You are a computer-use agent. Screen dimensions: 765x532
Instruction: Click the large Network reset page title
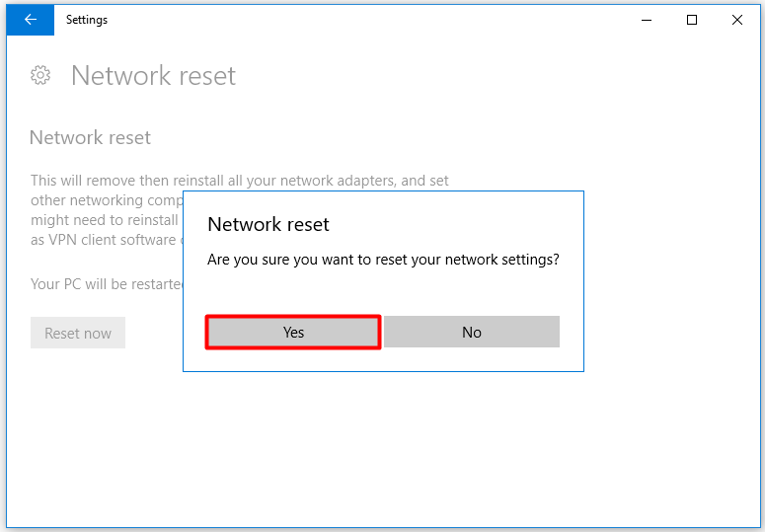click(x=153, y=76)
